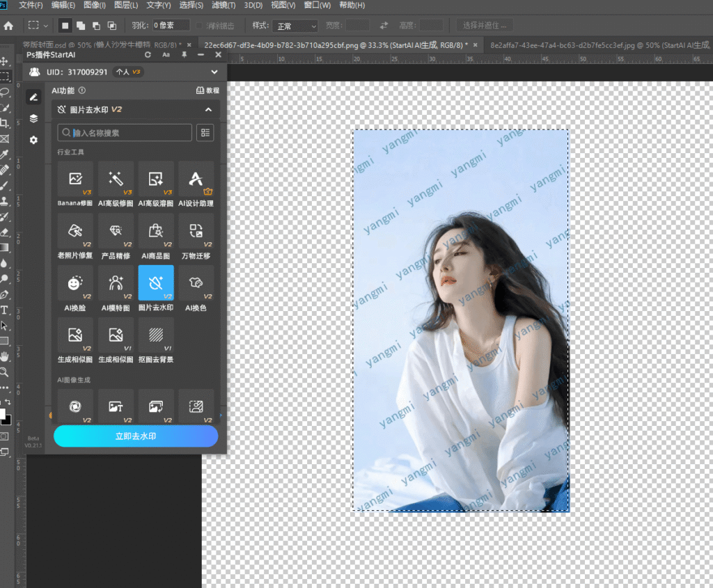The width and height of the screenshot is (713, 588).
Task: Select the 'New selection' mode button
Action: tap(65, 26)
